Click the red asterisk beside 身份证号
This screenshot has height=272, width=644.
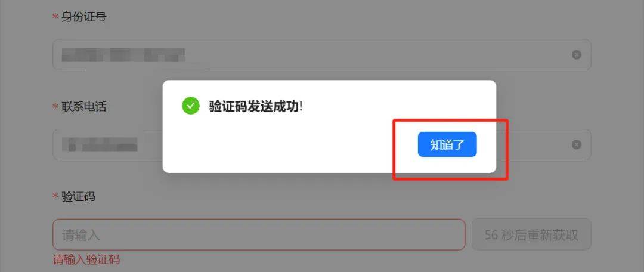pyautogui.click(x=55, y=18)
